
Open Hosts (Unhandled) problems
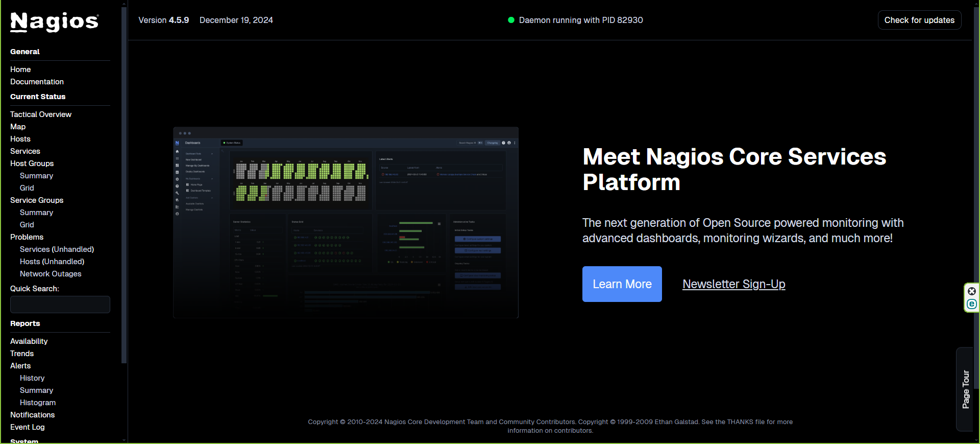click(x=52, y=262)
